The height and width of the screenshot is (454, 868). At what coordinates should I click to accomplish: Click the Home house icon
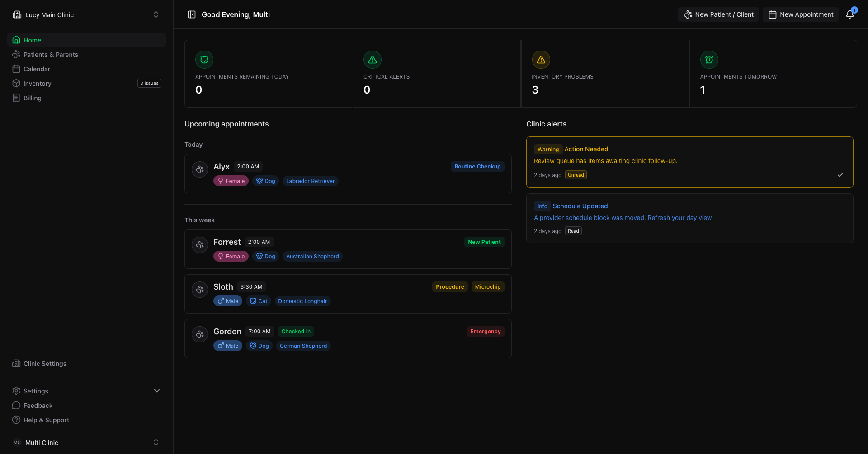click(x=16, y=40)
